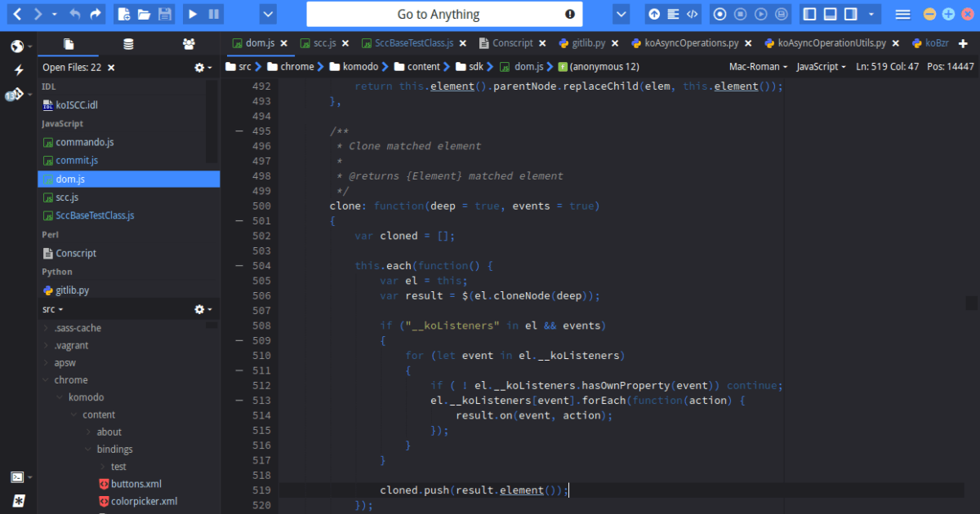The image size is (980, 514).
Task: Open a file with the folder icon
Action: (144, 14)
